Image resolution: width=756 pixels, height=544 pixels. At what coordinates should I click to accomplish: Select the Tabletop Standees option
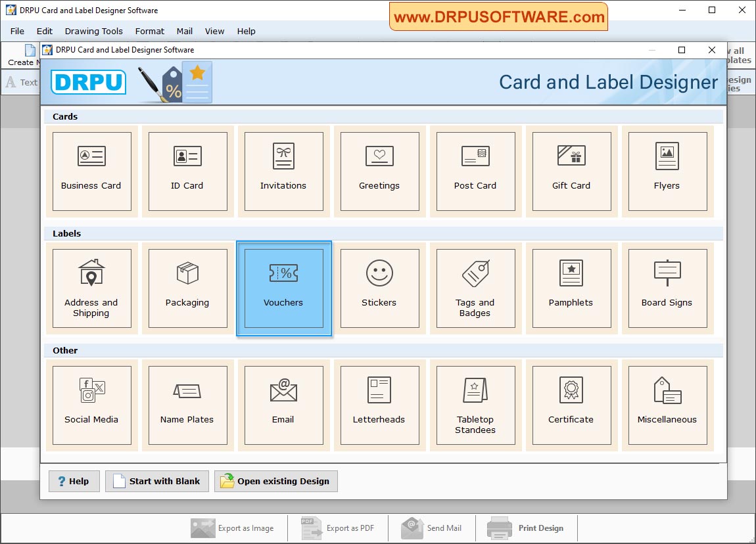[x=475, y=405]
